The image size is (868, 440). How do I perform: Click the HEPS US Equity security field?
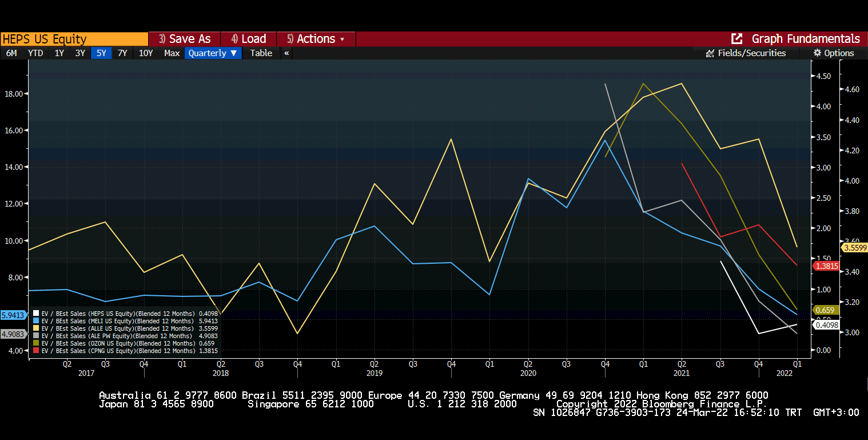coord(74,39)
